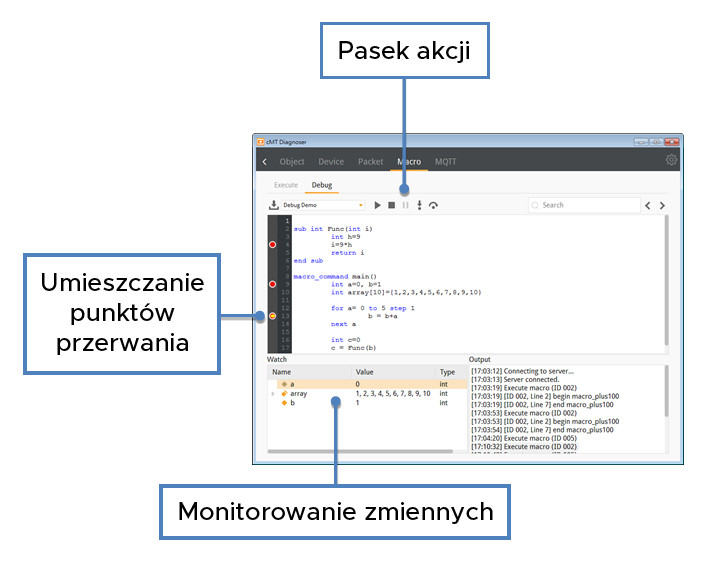The width and height of the screenshot is (717, 566).
Task: Click code line 'return i'
Action: pos(348,253)
